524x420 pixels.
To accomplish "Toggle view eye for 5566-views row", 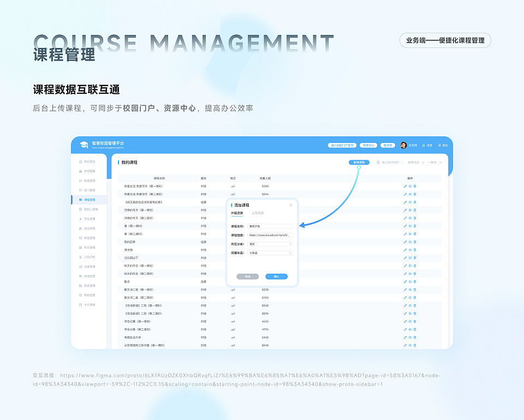I will coord(410,187).
